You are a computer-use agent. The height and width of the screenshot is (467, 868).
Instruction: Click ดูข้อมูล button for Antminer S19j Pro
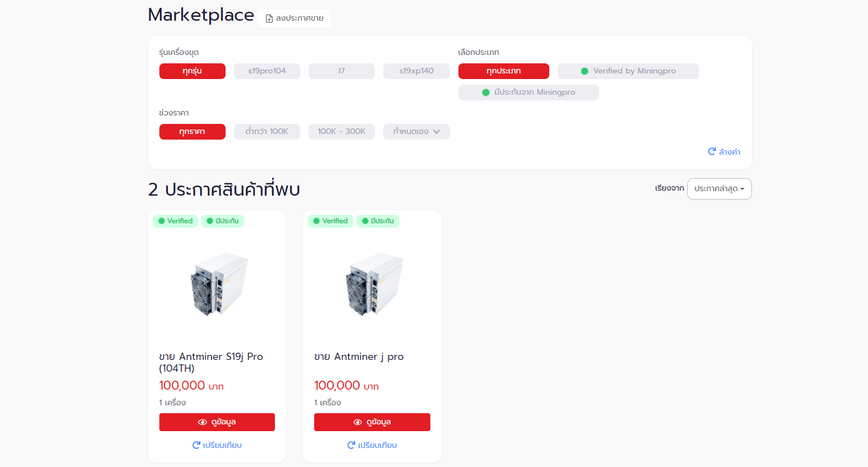pos(217,422)
